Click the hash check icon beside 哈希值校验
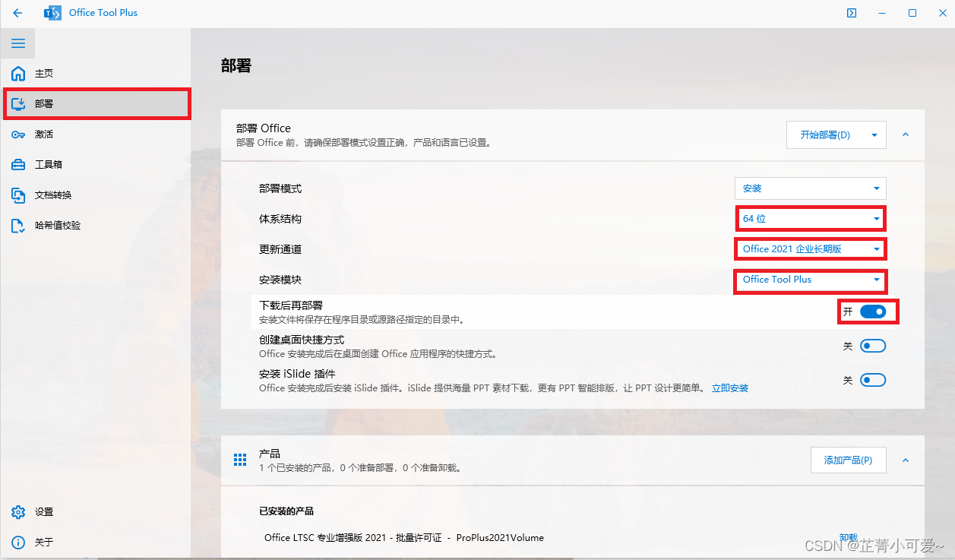 [x=18, y=226]
